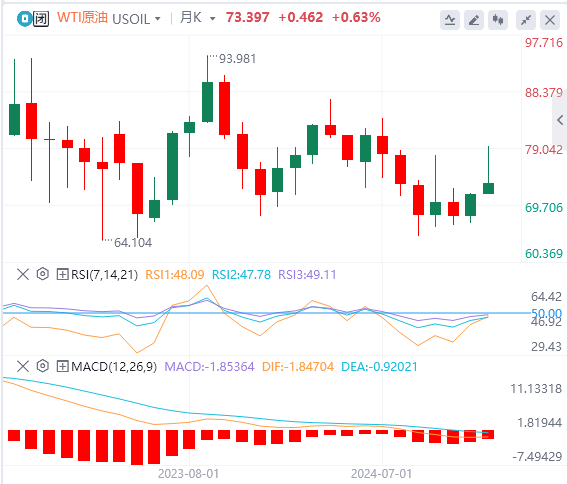Open RSI indicator settings hexagon
The image size is (567, 484).
click(x=43, y=274)
